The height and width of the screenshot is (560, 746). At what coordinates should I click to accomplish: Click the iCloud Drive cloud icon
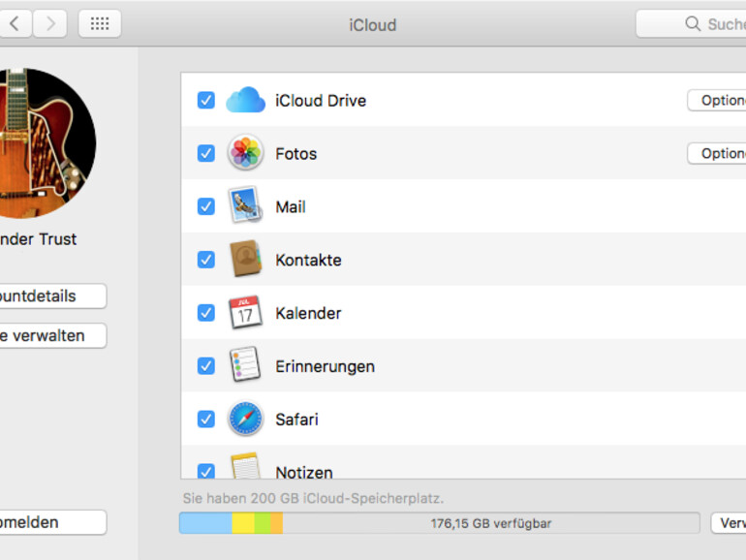(x=245, y=100)
